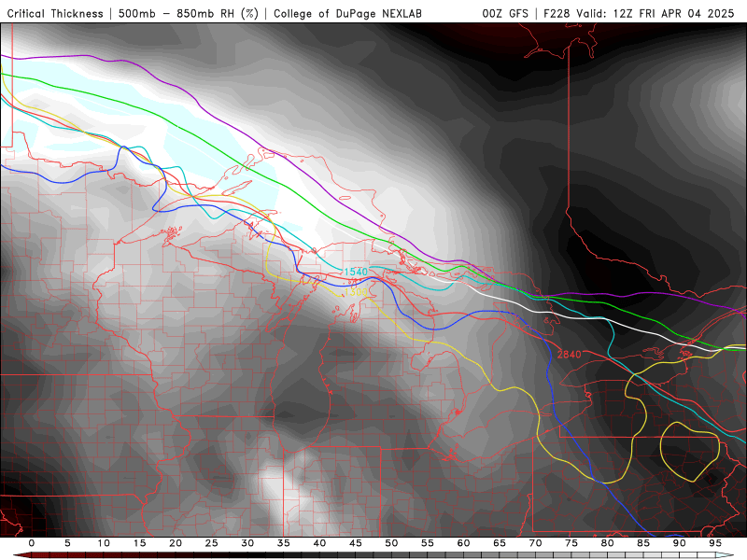This screenshot has width=747, height=560.
Task: Click the yellow '1300' contour label
Action: (356, 292)
